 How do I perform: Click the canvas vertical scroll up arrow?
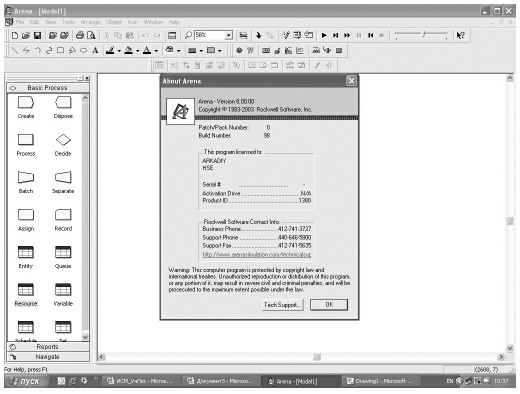510,78
